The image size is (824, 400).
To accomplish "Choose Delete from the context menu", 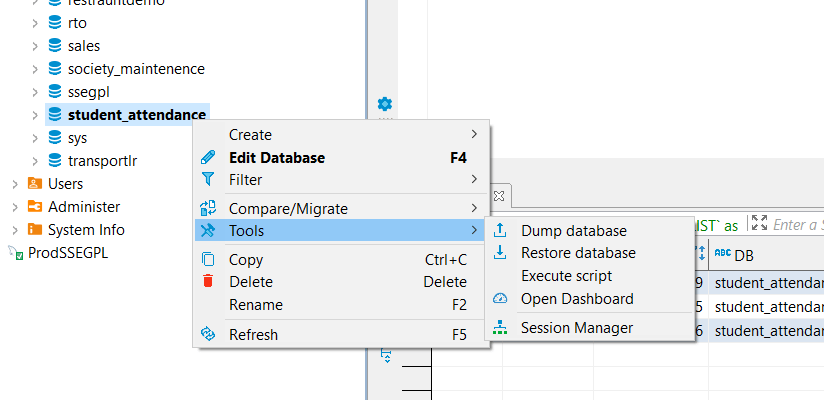I will (342, 282).
